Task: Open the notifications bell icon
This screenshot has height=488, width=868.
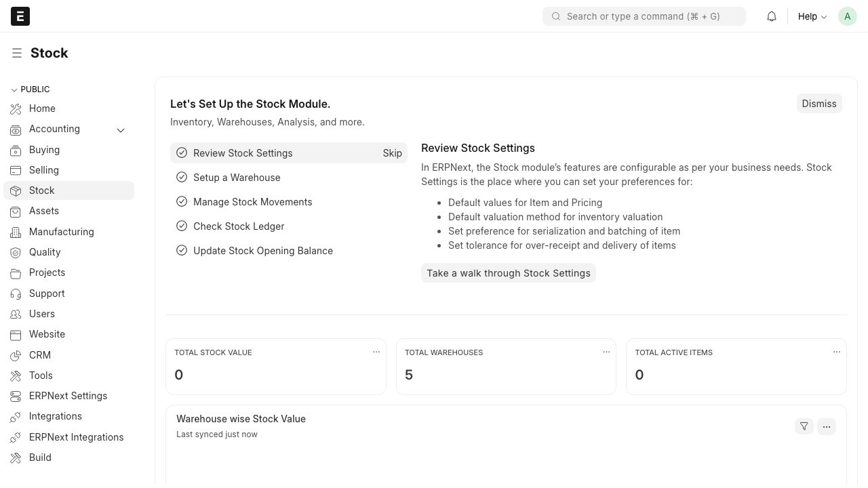Action: pos(772,16)
